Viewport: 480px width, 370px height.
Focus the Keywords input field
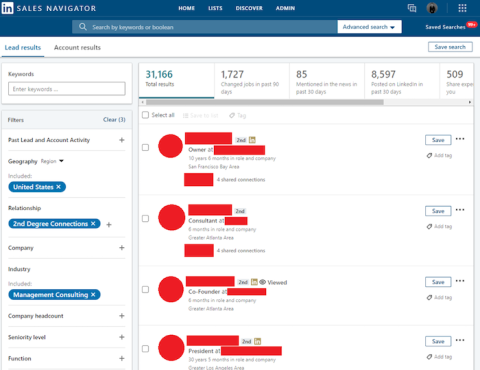click(67, 89)
